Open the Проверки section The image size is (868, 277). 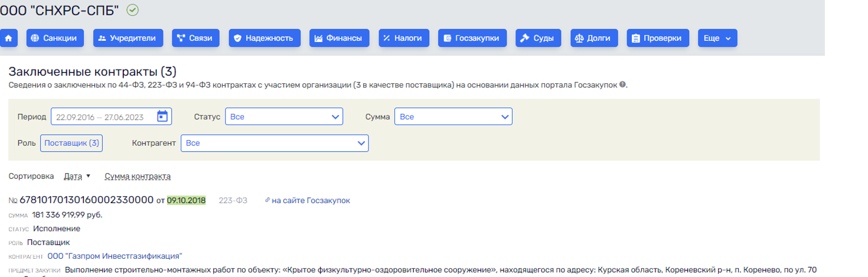(657, 38)
